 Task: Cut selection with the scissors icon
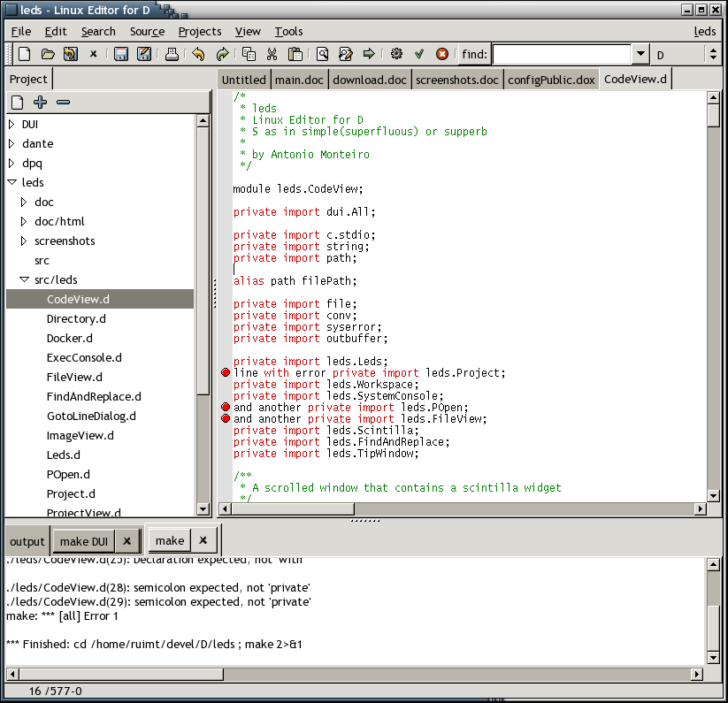272,54
